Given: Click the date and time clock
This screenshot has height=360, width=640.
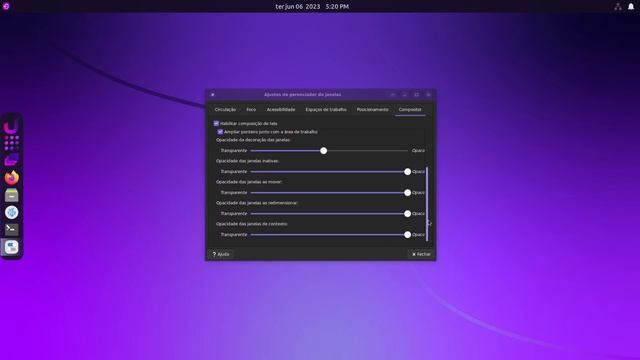Looking at the screenshot, I should [x=312, y=7].
